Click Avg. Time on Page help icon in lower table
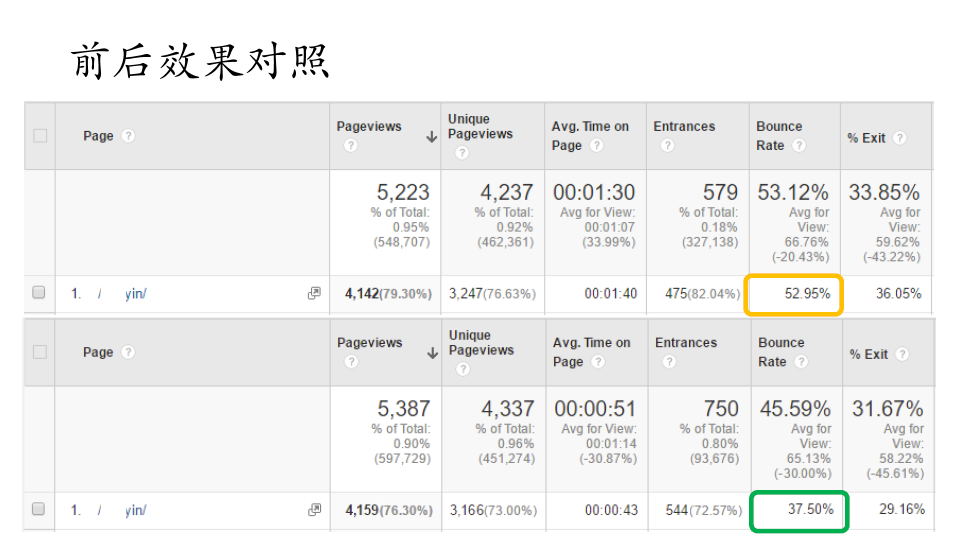 [x=597, y=361]
